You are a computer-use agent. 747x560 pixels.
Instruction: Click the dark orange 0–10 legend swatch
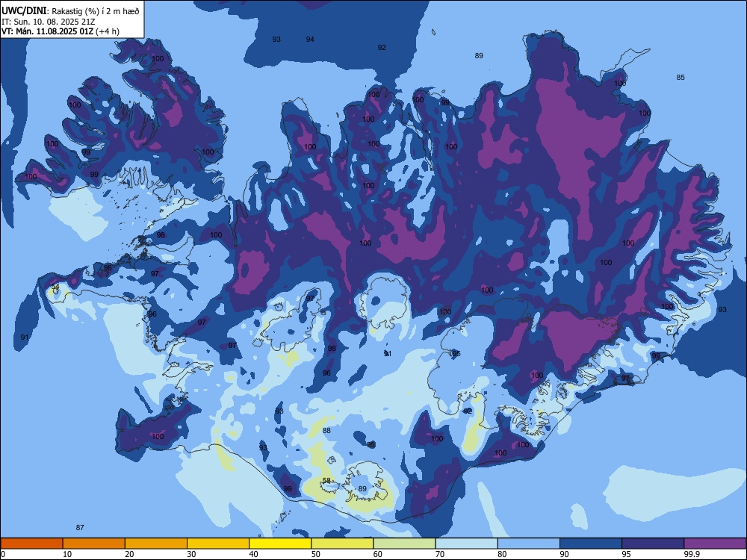coord(31,544)
